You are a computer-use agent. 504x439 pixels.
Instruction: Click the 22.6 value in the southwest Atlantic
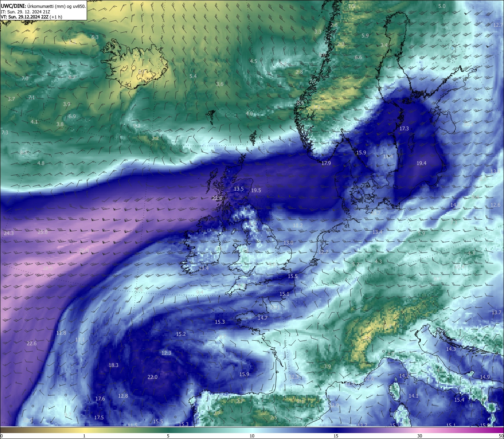[31, 343]
